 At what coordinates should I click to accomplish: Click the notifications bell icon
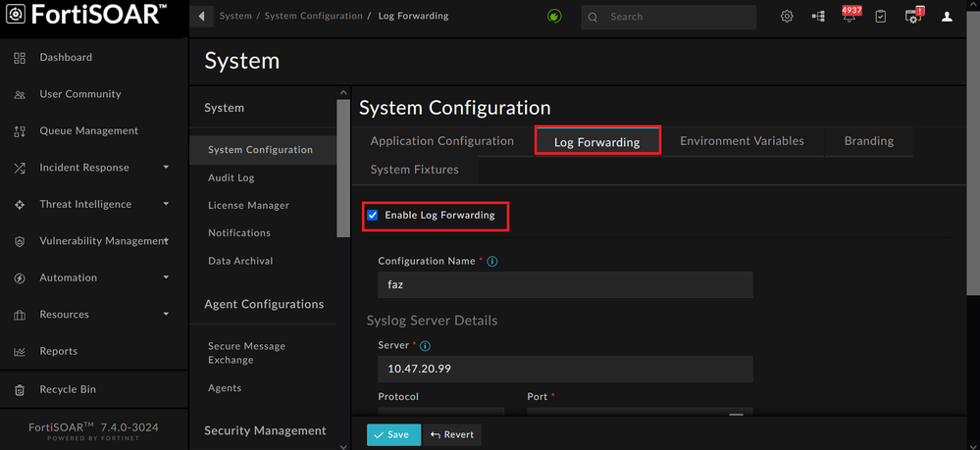tap(849, 17)
